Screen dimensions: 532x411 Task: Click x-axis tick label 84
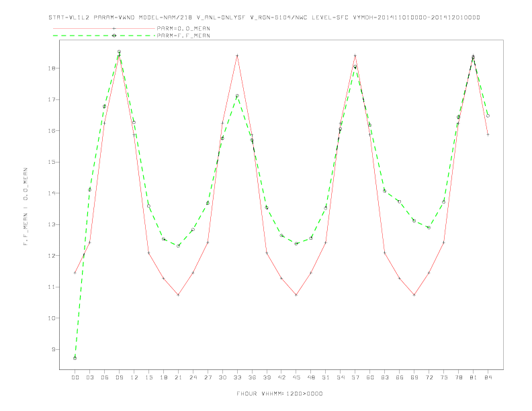point(488,377)
